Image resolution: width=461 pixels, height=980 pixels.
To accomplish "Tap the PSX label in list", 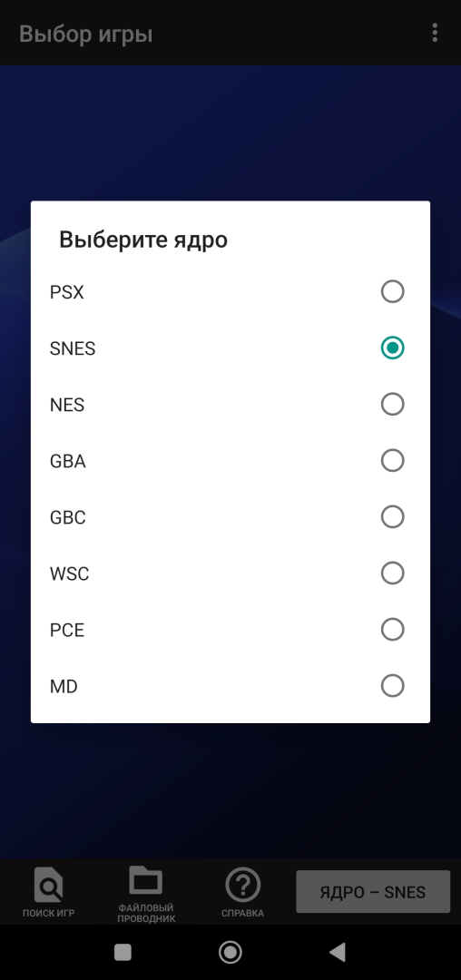I will (x=66, y=292).
